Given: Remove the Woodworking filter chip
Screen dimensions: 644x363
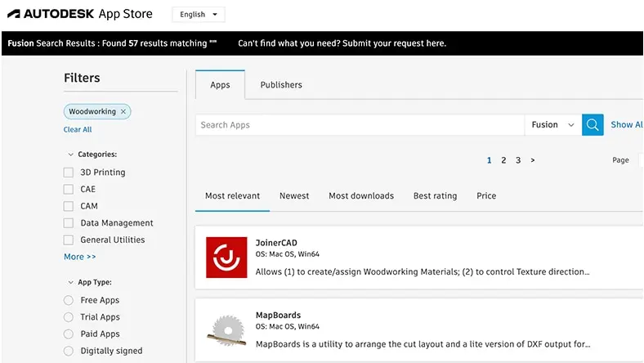Looking at the screenshot, I should 123,111.
